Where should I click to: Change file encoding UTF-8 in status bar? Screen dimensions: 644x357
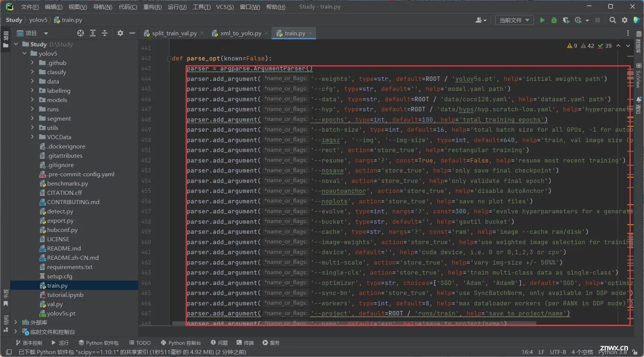click(x=558, y=352)
